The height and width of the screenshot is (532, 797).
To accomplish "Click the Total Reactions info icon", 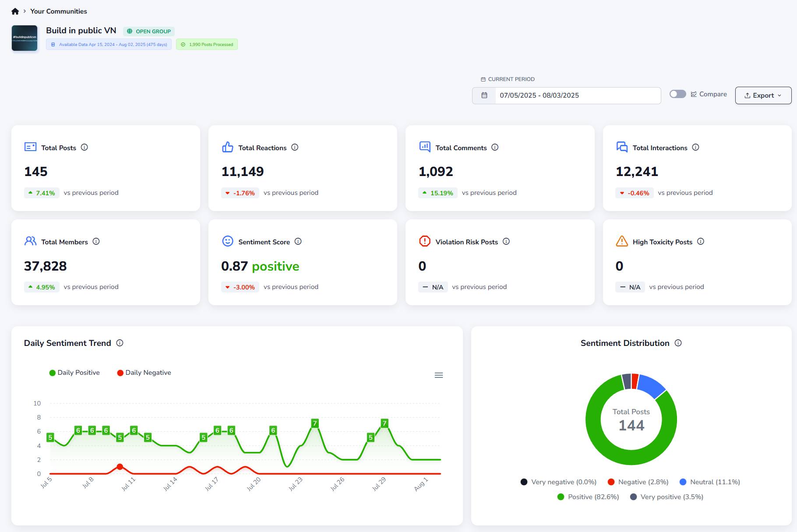I will click(295, 148).
